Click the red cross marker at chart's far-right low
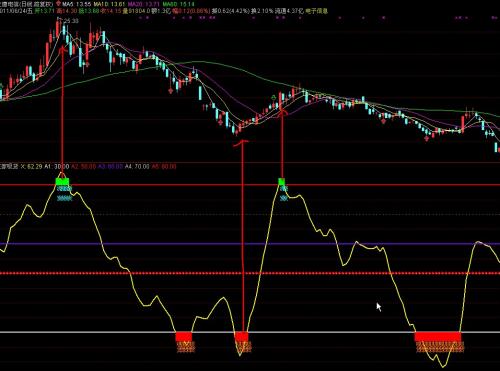 pyautogui.click(x=427, y=138)
